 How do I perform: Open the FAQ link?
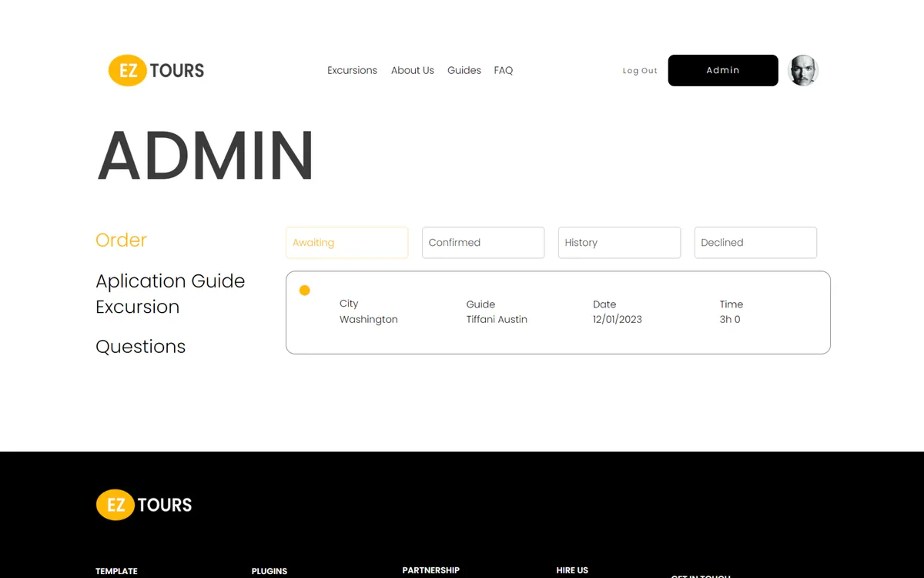click(x=504, y=70)
